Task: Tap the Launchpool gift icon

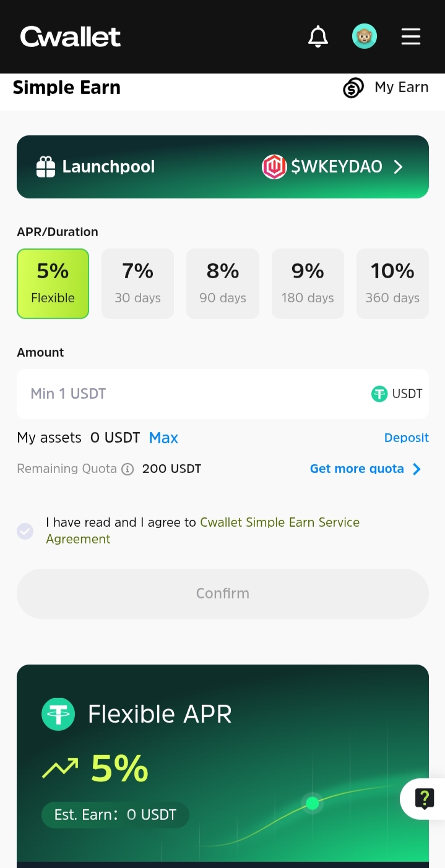Action: (46, 167)
